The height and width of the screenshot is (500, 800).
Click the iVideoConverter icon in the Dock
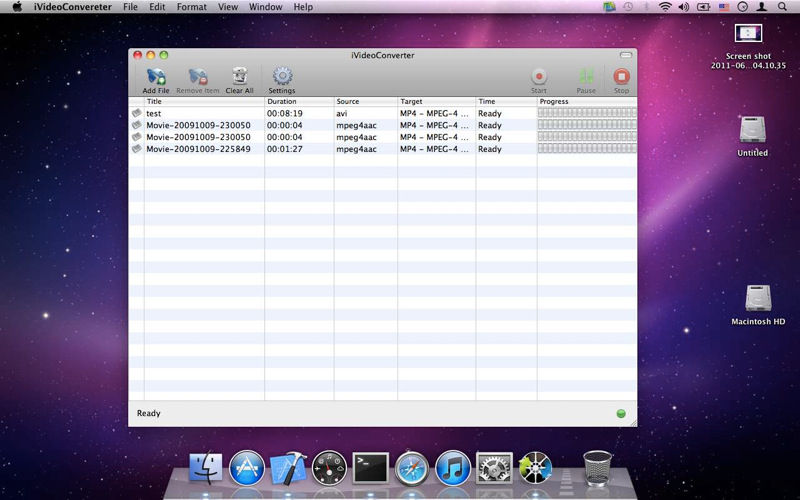tap(535, 467)
